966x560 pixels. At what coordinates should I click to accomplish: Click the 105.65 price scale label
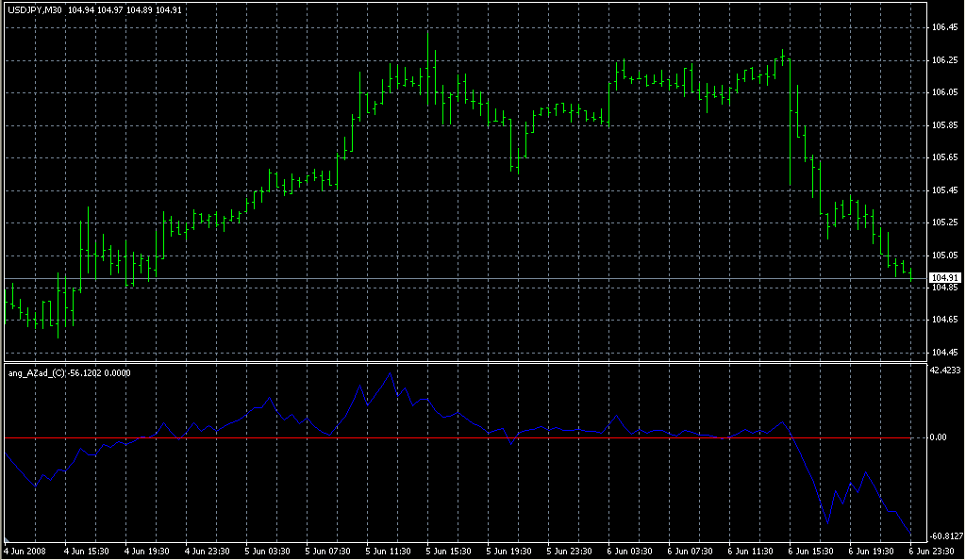(944, 157)
